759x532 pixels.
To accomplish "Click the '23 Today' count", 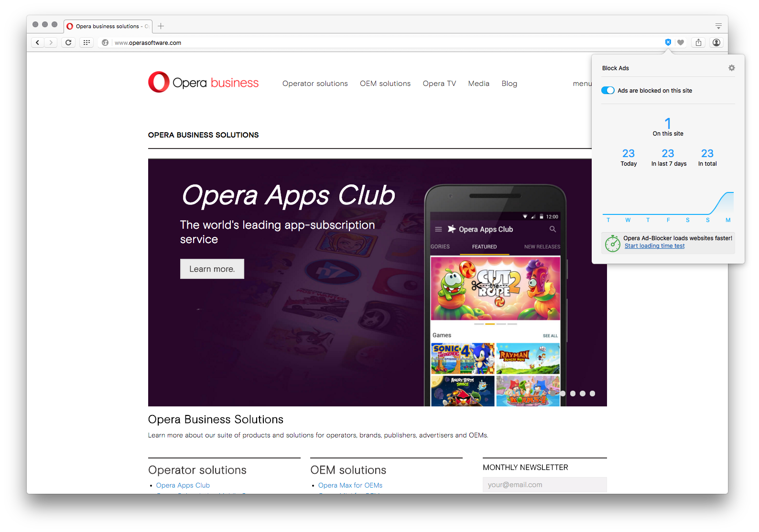I will (x=629, y=157).
